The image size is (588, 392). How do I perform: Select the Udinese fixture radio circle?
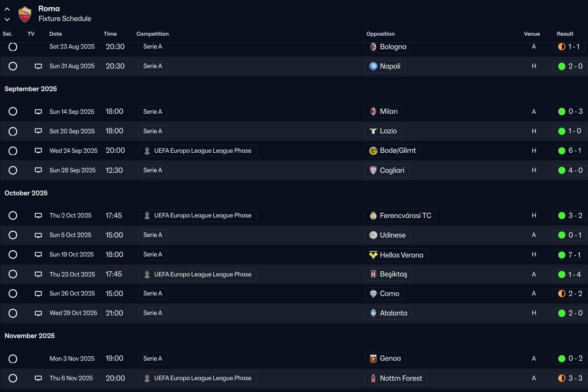click(x=13, y=235)
